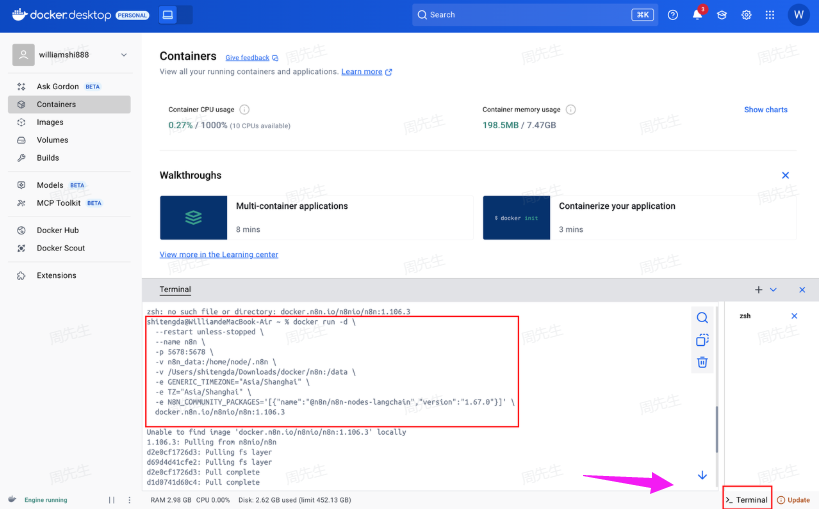Click Disk 2.62 GB used status text

(295, 500)
